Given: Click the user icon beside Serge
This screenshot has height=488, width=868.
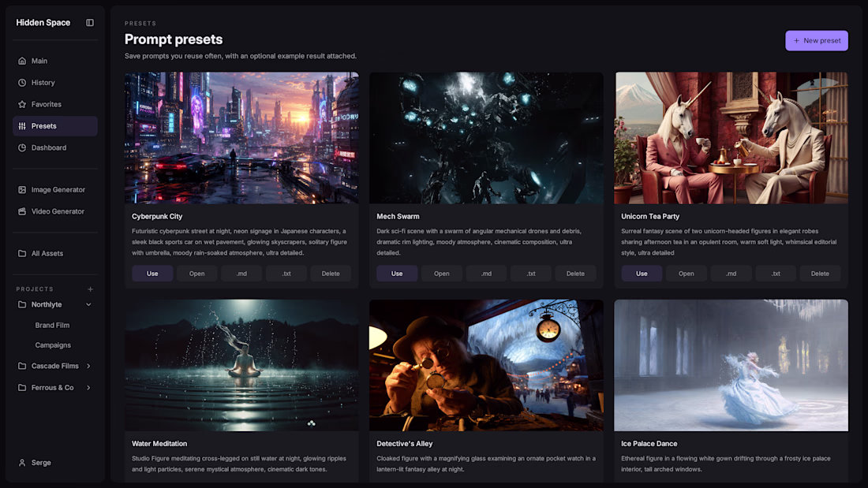Looking at the screenshot, I should click(x=22, y=463).
